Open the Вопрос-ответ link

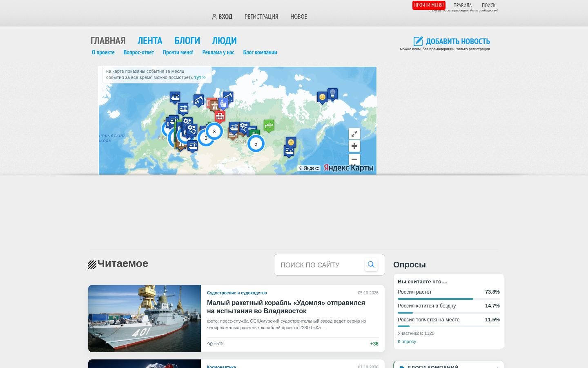click(x=139, y=52)
